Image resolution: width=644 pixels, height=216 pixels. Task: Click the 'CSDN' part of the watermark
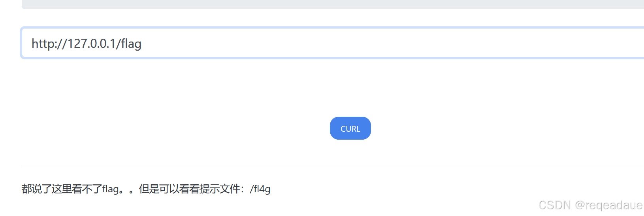[555, 205]
